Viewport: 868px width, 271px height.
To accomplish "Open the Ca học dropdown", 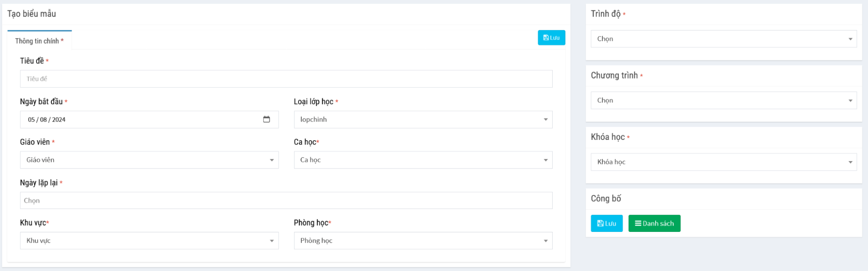I will tap(422, 160).
